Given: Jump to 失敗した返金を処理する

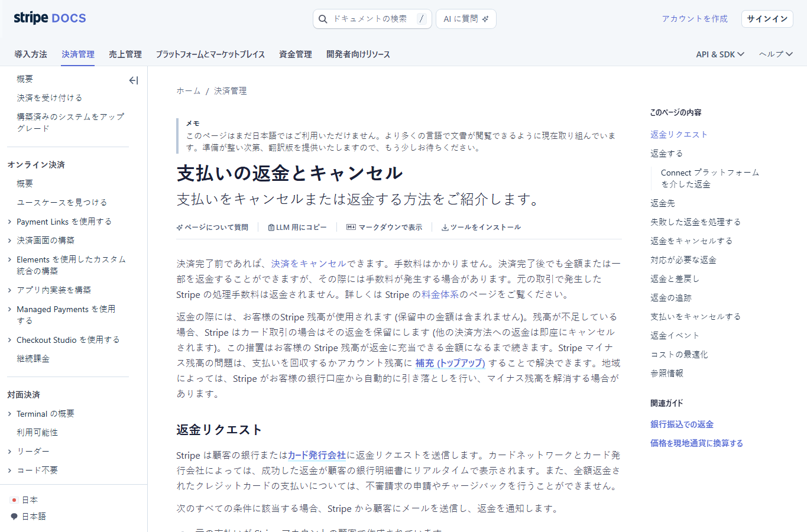Looking at the screenshot, I should [695, 222].
